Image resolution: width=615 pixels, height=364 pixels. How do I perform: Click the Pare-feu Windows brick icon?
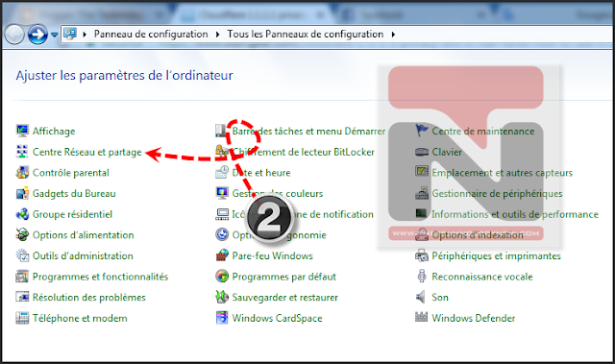pyautogui.click(x=222, y=255)
